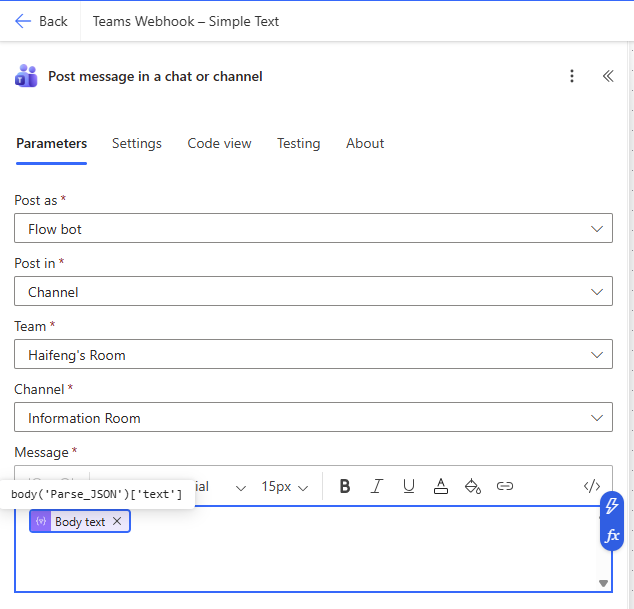Toggle underline formatting

(x=409, y=486)
